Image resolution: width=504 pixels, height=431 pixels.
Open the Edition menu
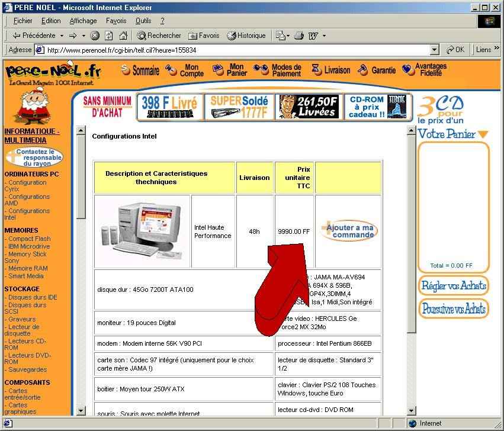pyautogui.click(x=51, y=21)
